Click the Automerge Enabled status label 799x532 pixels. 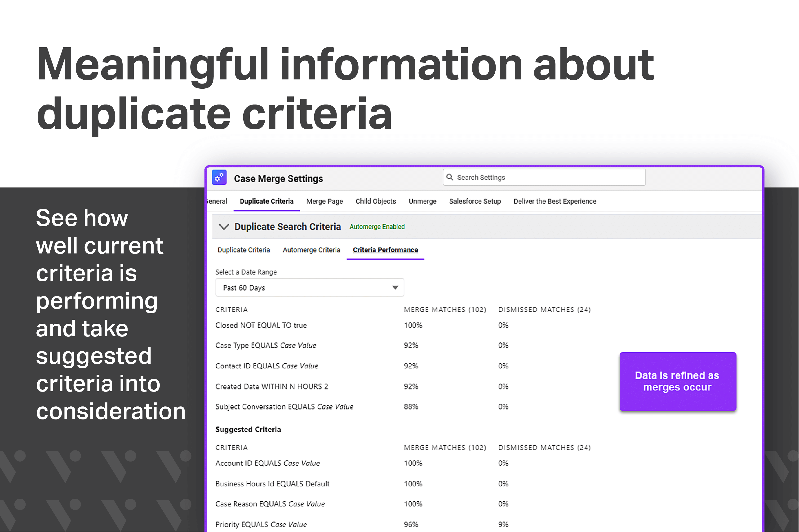point(377,227)
